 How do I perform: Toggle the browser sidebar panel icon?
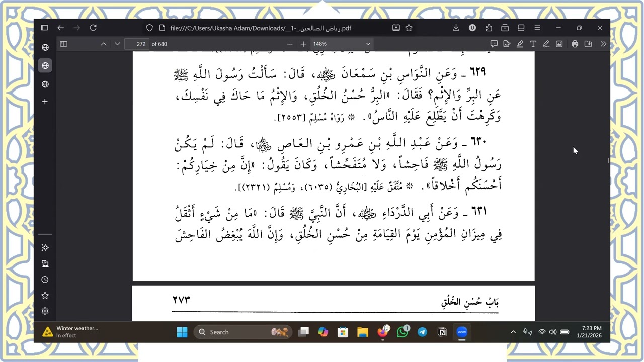tap(44, 28)
